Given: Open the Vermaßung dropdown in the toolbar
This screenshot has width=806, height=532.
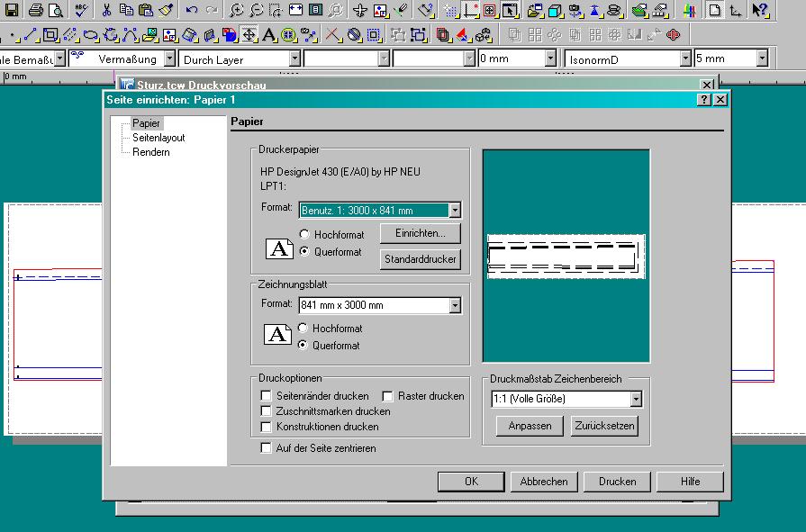Looking at the screenshot, I should coord(169,59).
